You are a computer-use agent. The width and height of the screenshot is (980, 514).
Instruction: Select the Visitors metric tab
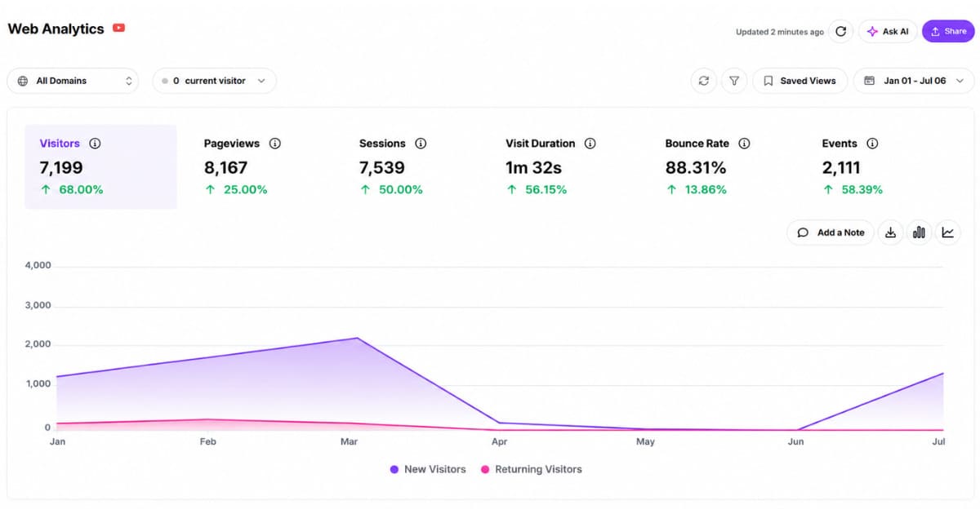pyautogui.click(x=100, y=166)
